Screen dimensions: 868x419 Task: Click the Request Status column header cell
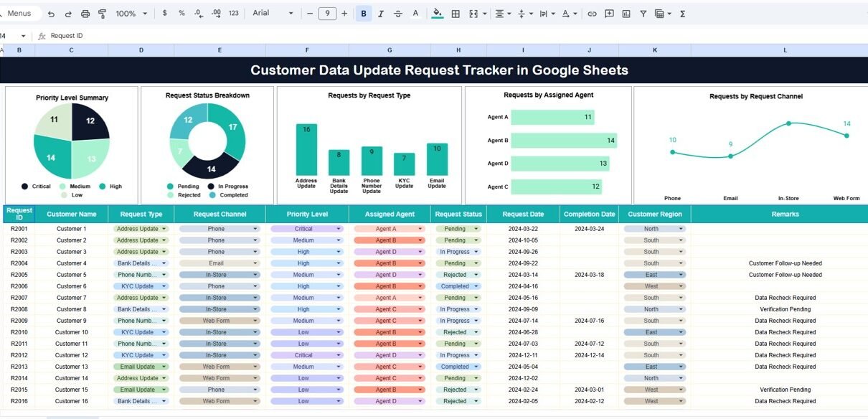[458, 214]
